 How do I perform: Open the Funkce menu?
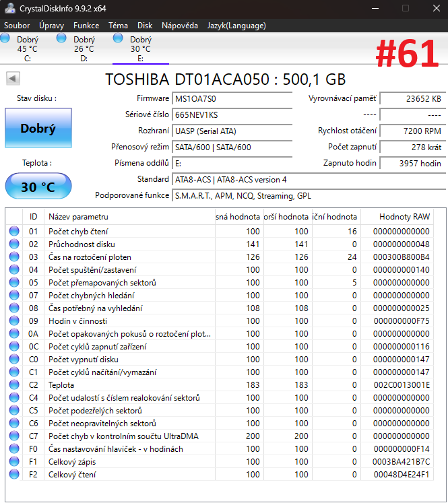pos(86,26)
